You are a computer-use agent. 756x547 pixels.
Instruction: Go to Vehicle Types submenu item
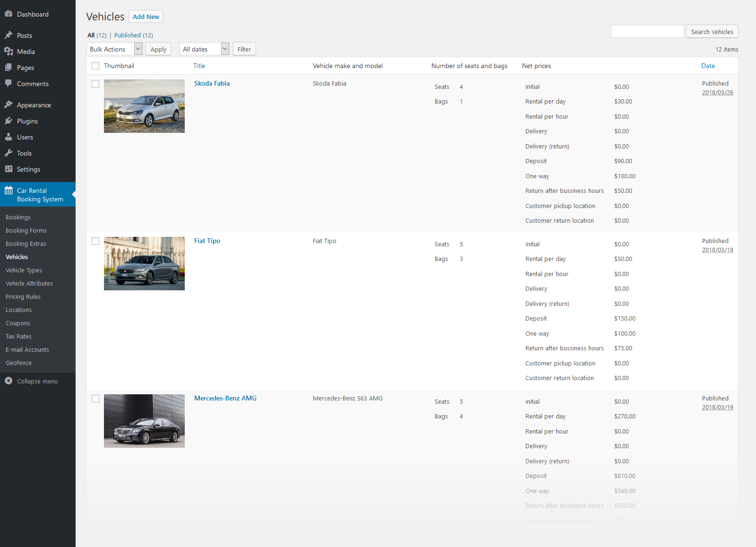pos(24,270)
